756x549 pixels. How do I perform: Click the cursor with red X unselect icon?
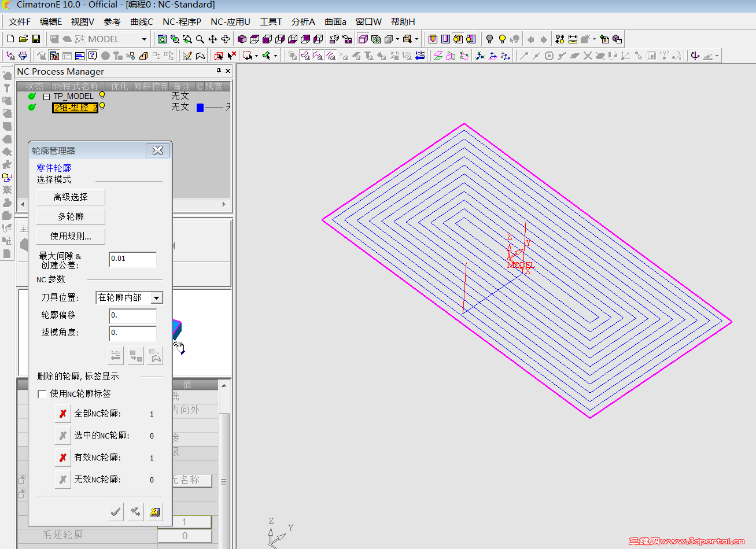[x=231, y=56]
